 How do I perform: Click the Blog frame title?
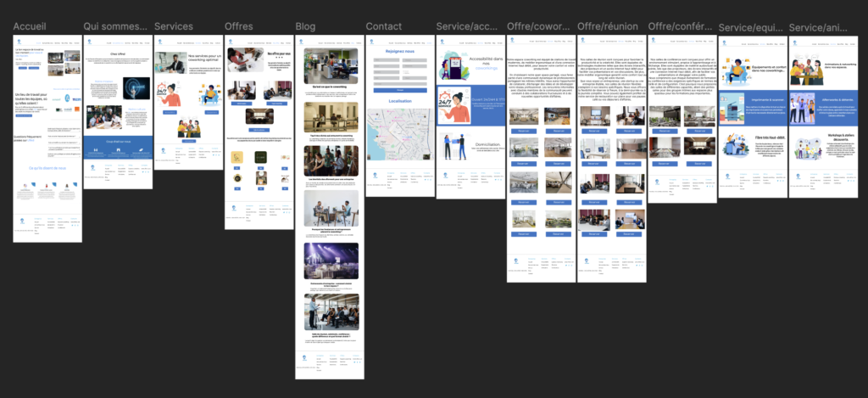click(x=306, y=27)
